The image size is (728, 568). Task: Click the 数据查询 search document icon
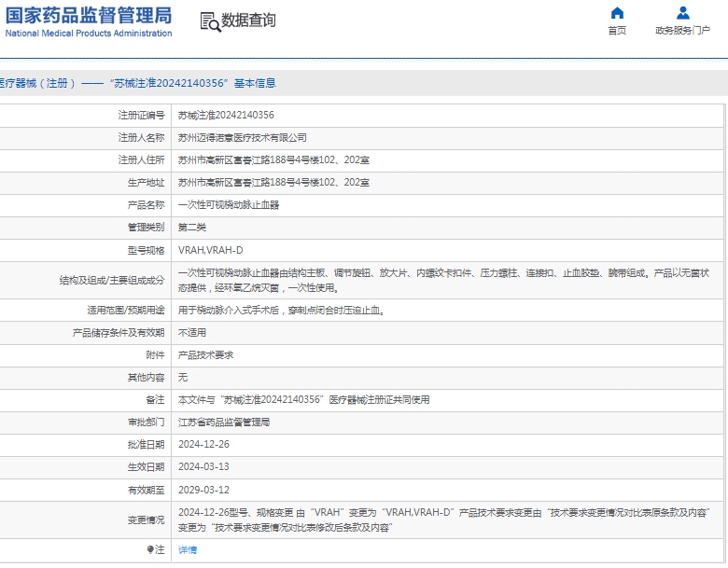(210, 21)
